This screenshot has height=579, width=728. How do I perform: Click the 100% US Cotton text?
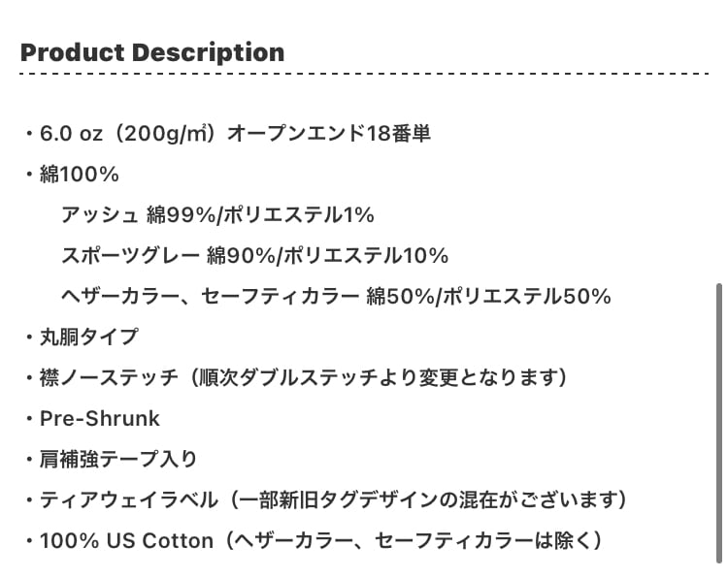point(126,540)
